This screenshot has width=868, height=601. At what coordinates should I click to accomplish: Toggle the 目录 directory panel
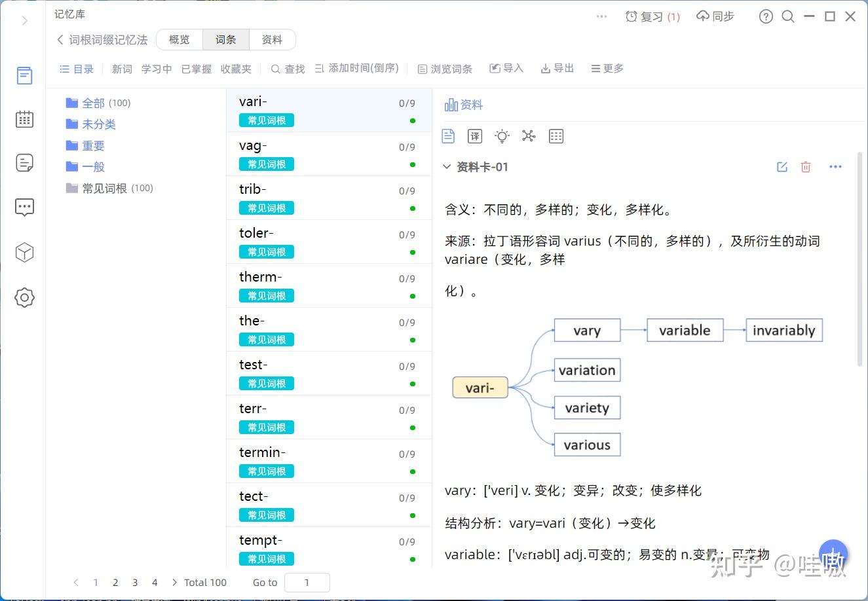click(x=77, y=69)
